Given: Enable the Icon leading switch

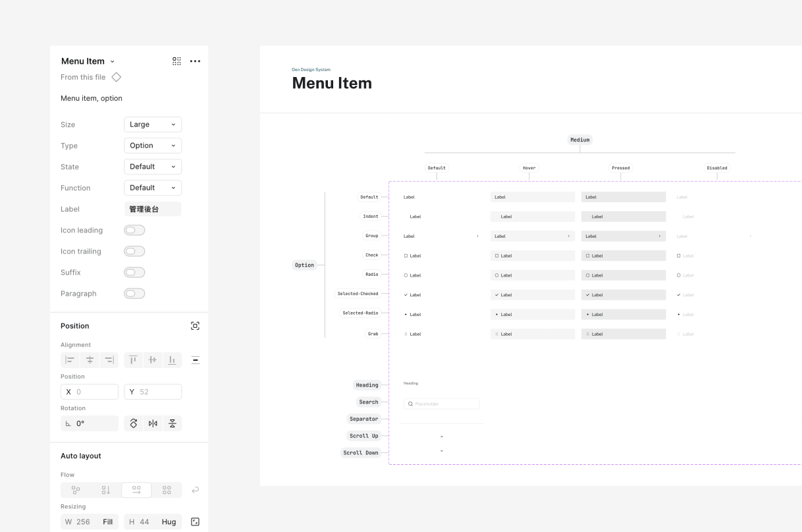Looking at the screenshot, I should (x=134, y=230).
